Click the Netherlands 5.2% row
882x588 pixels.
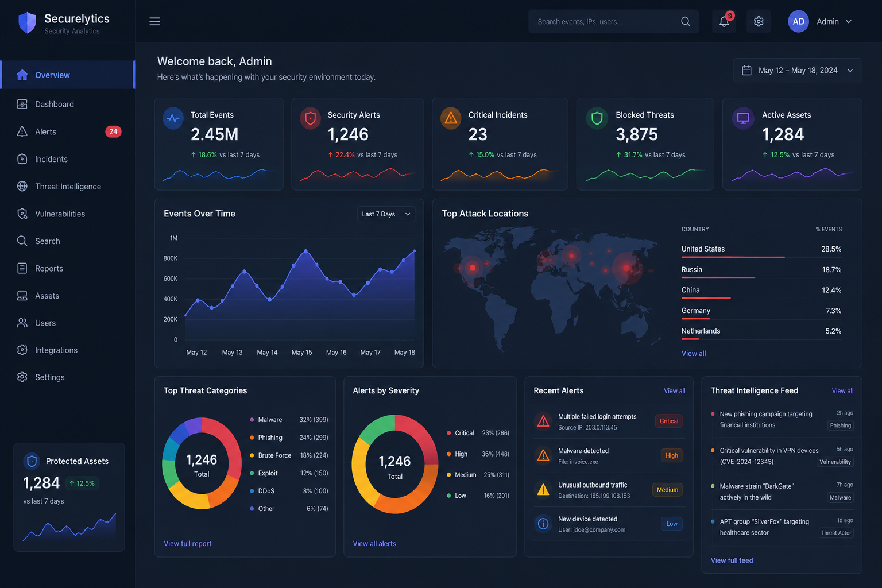pos(761,332)
